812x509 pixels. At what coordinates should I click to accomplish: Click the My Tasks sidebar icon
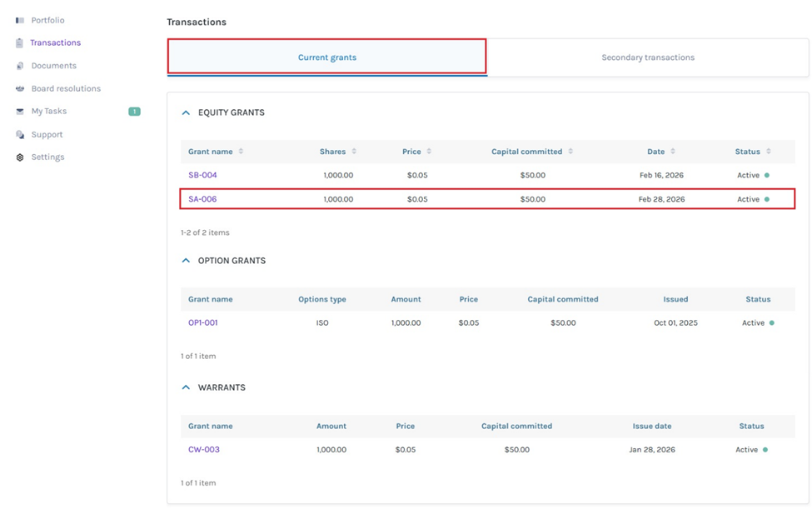pos(20,112)
